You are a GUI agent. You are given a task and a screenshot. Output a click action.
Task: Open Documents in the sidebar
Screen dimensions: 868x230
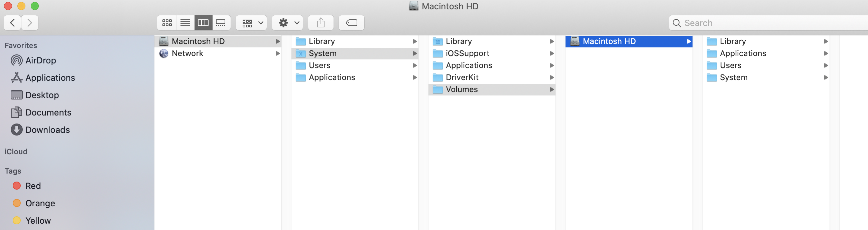[48, 112]
